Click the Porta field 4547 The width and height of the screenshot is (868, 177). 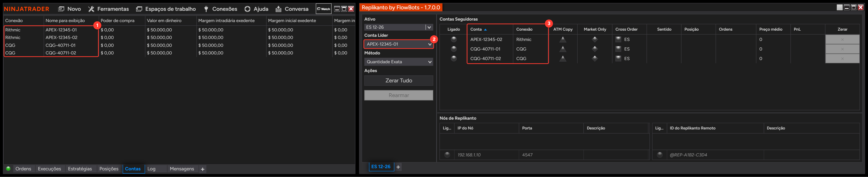(x=551, y=155)
